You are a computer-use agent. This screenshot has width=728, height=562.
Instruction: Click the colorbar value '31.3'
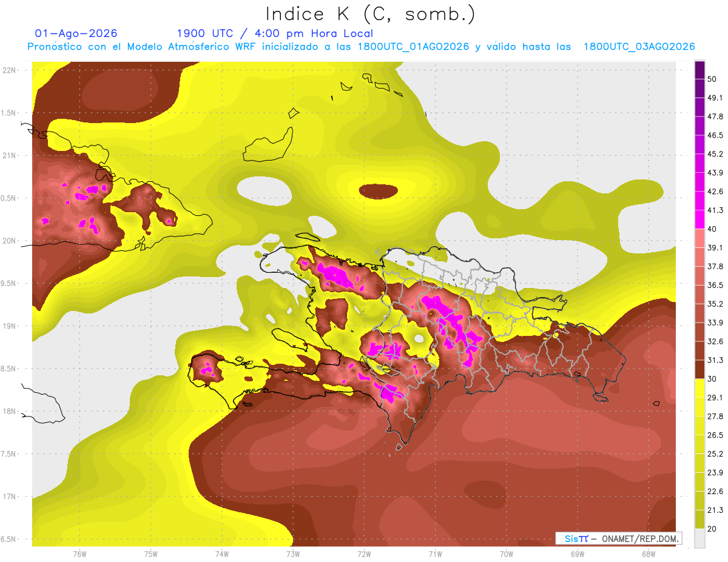click(x=715, y=360)
